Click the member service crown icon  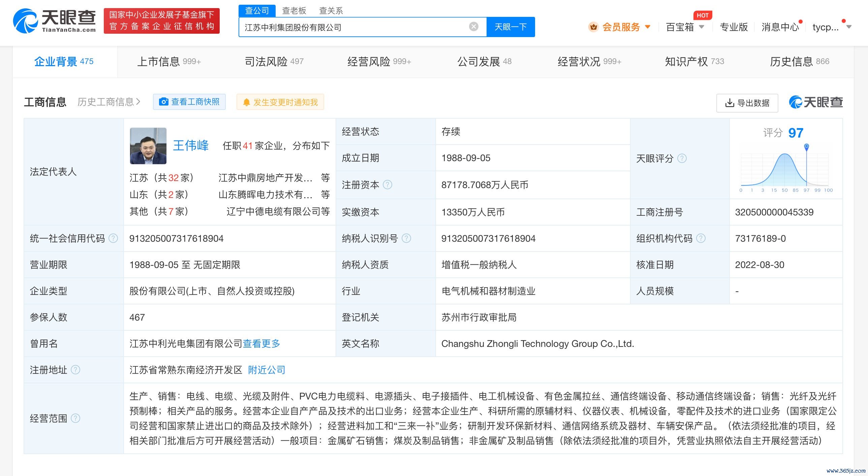pos(593,27)
